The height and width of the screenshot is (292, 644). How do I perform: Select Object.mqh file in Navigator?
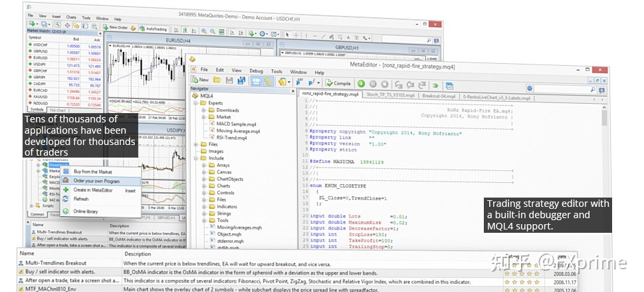click(226, 234)
